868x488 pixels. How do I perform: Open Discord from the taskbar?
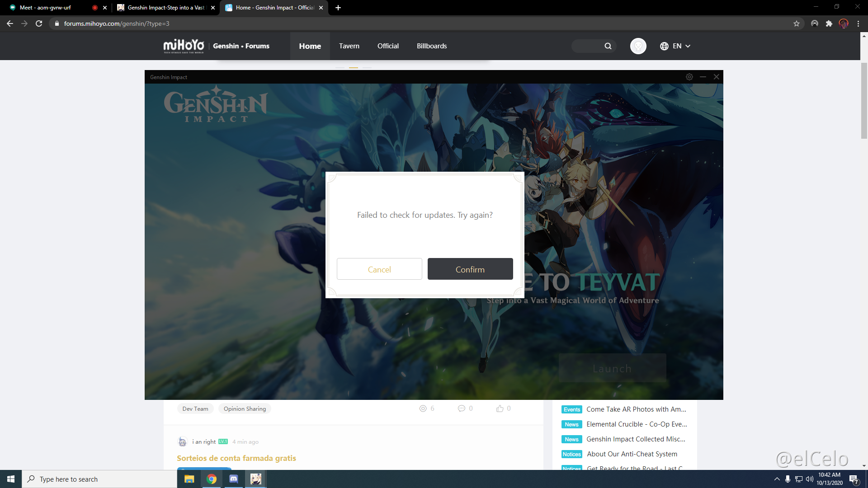pyautogui.click(x=234, y=479)
